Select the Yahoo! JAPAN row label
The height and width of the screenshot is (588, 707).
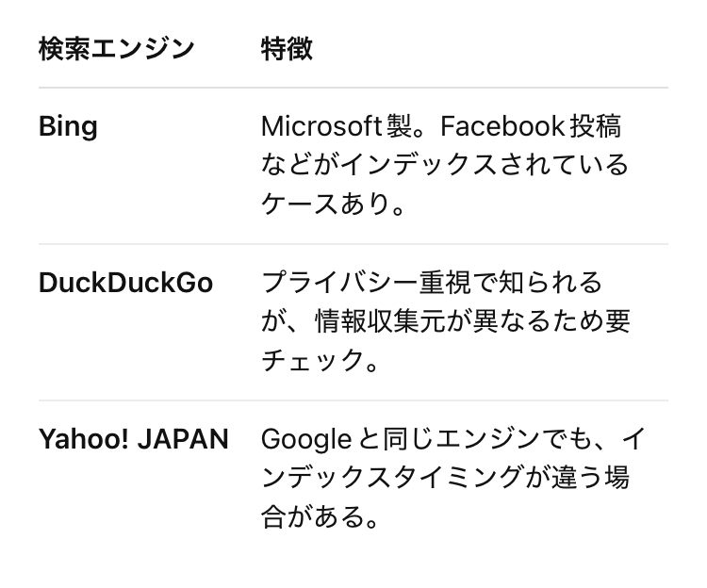click(x=134, y=439)
